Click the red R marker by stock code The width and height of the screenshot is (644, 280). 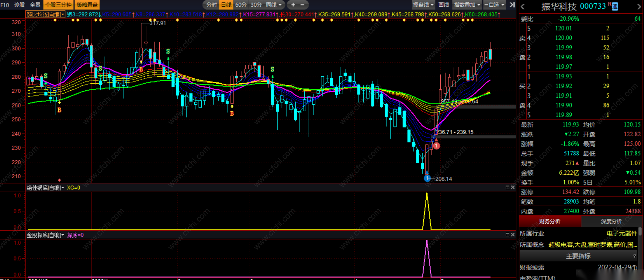[x=610, y=4]
